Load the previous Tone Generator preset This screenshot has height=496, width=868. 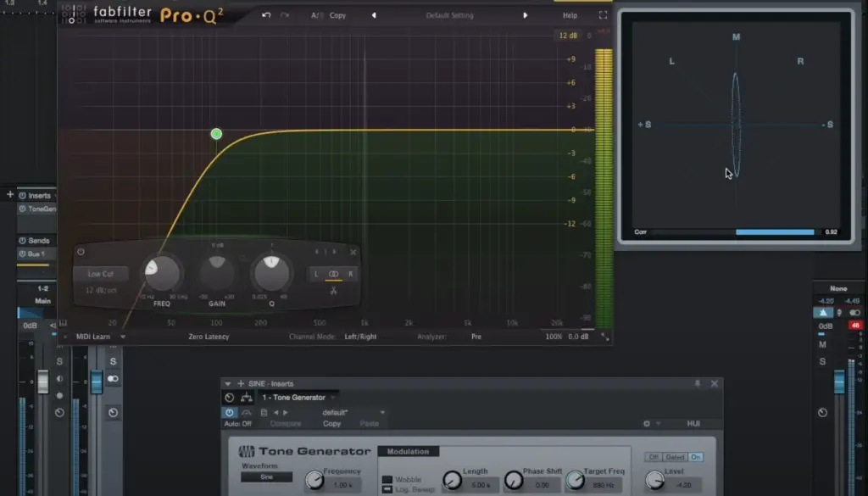click(275, 412)
